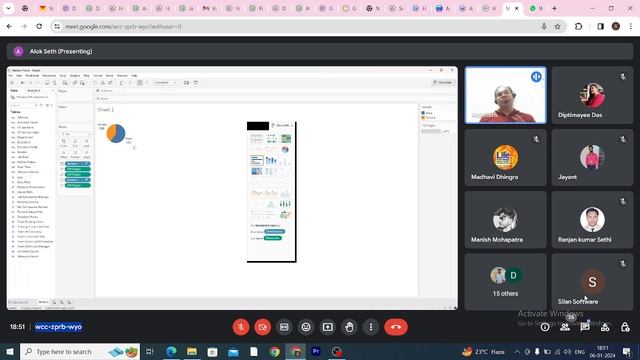Viewport: 640px width, 360px height.
Task: Unmute the microphone in Meet controls
Action: pos(241,327)
